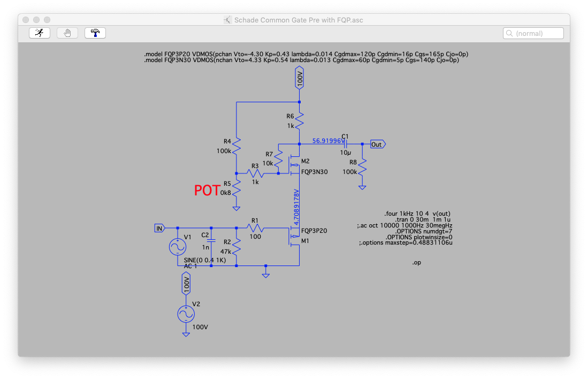Click the ground symbol below R5
This screenshot has width=588, height=379.
236,208
